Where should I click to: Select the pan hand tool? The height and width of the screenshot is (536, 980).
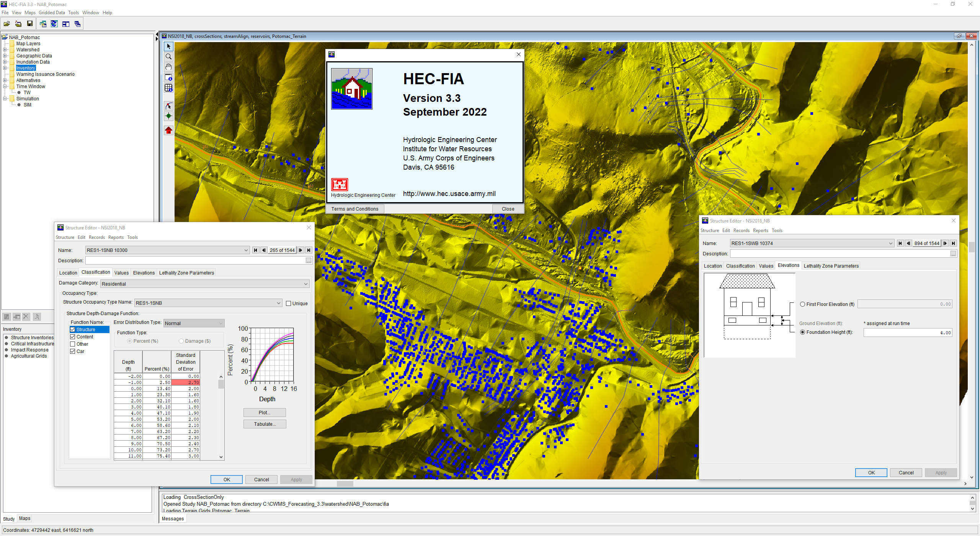168,67
